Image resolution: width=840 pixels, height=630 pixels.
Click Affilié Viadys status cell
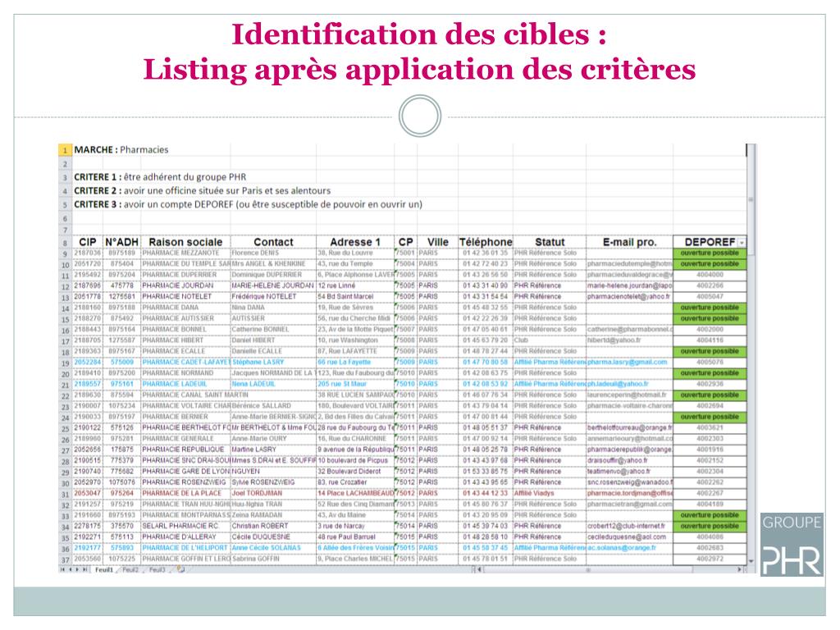pyautogui.click(x=550, y=493)
